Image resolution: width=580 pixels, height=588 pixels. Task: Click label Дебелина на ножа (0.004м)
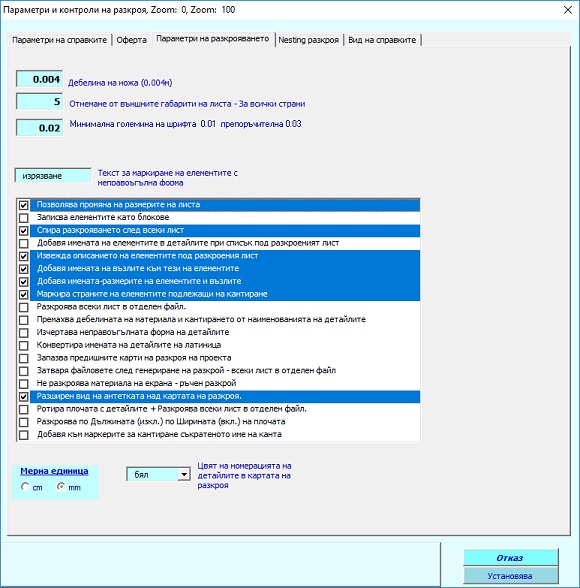[120, 82]
